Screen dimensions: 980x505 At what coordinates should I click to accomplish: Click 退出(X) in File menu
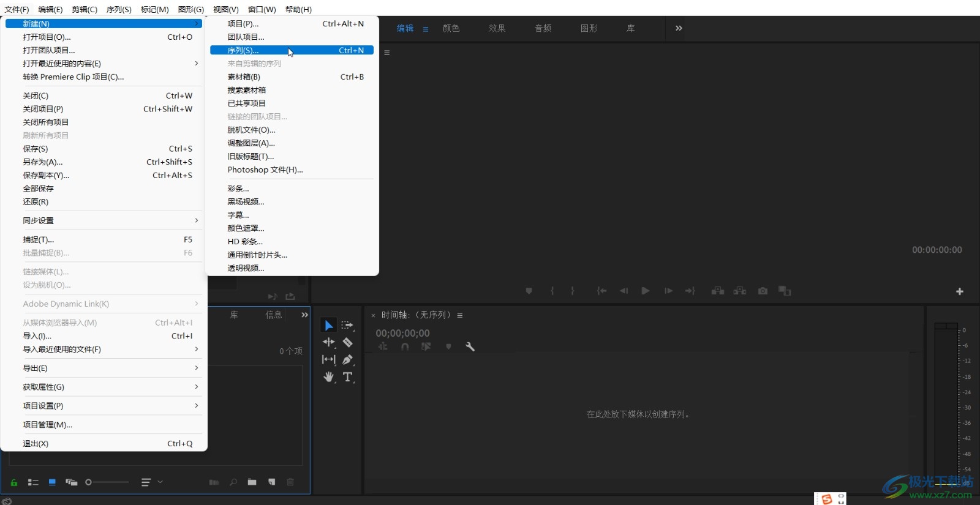[102, 444]
